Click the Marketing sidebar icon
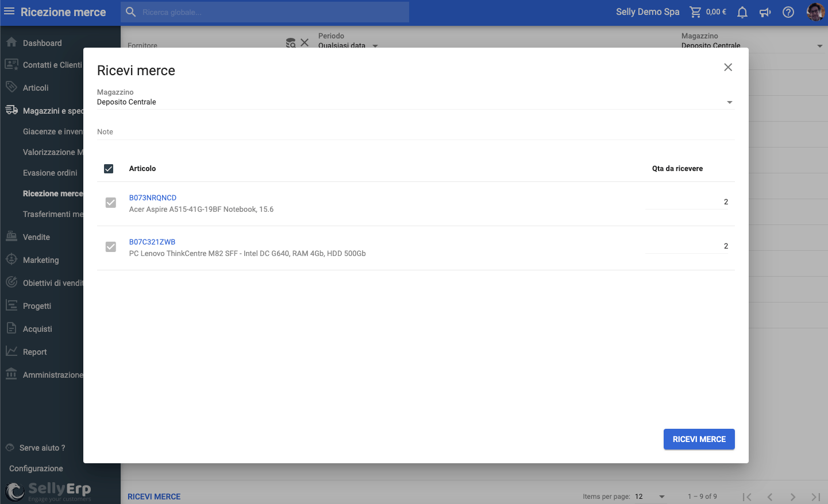Viewport: 828px width, 504px height. click(x=11, y=259)
